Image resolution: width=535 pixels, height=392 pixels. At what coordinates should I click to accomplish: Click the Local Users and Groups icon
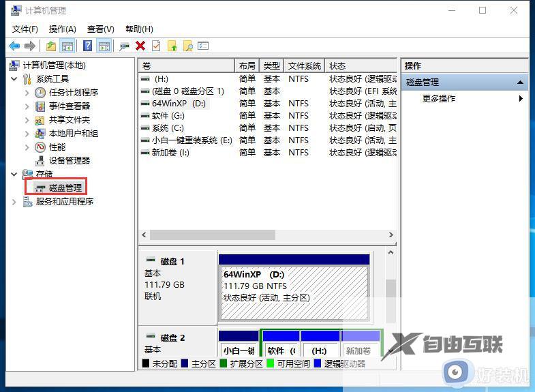40,134
